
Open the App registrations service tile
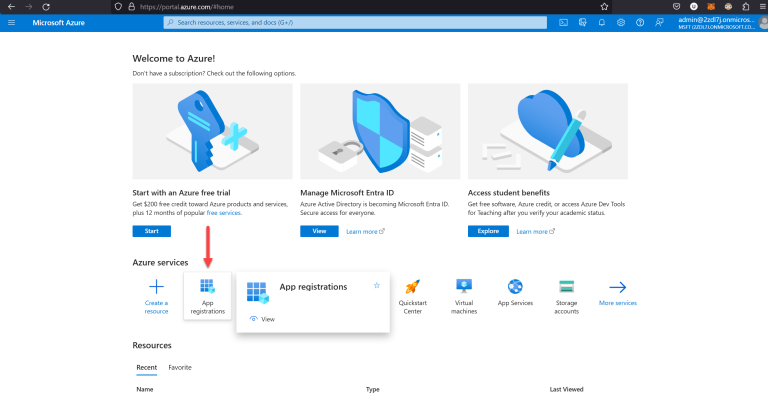tap(207, 295)
